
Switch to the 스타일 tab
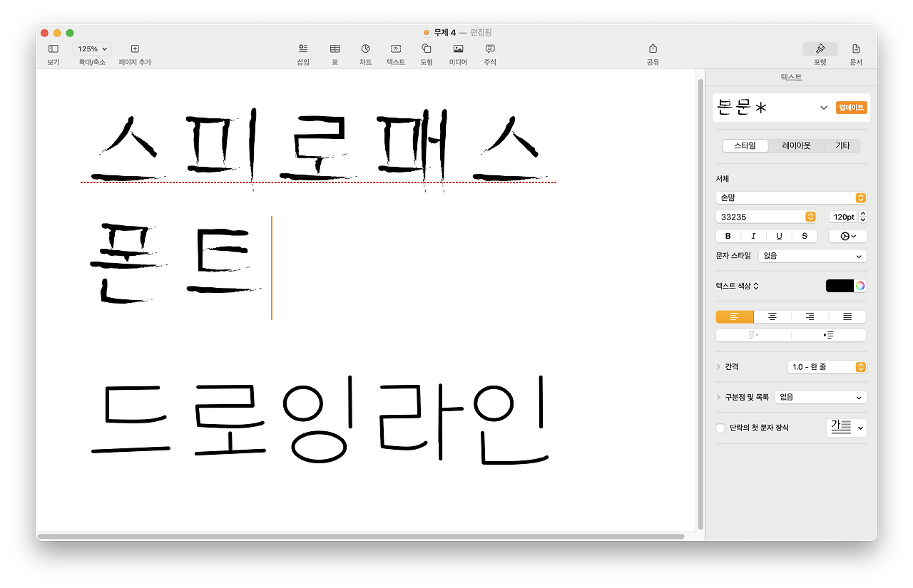745,145
